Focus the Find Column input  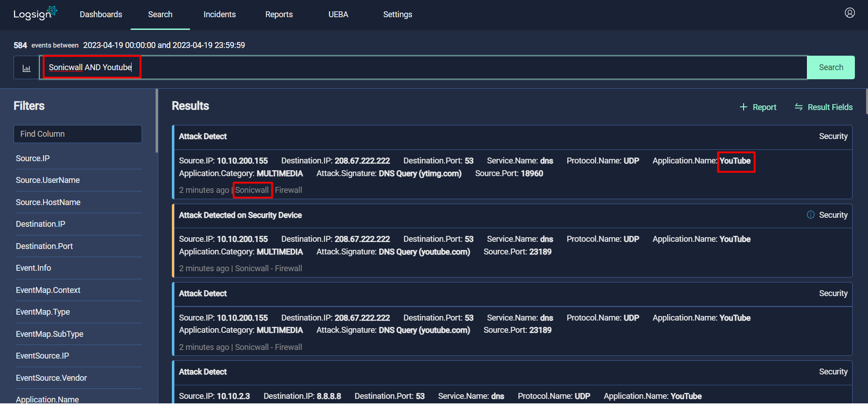tap(78, 134)
